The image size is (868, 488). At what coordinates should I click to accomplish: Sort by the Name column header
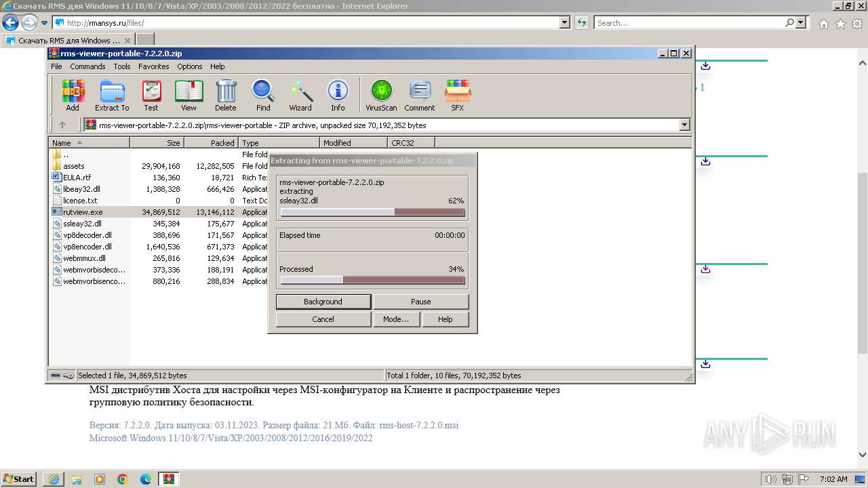89,143
